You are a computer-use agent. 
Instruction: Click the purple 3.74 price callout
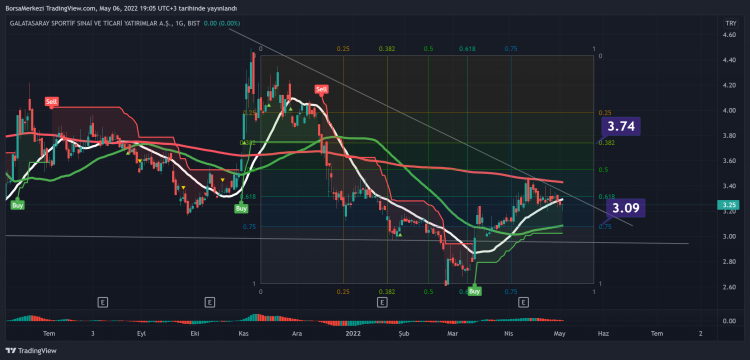coord(621,127)
